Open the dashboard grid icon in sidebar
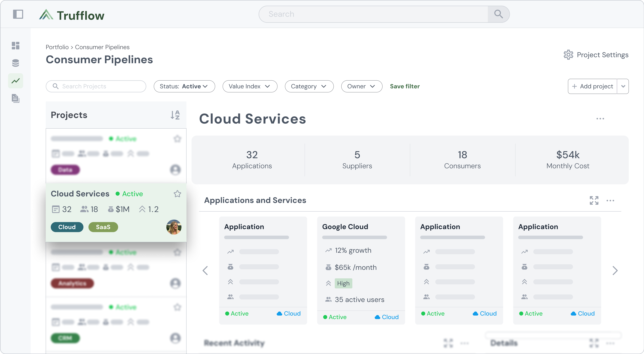The image size is (644, 354). [15, 45]
